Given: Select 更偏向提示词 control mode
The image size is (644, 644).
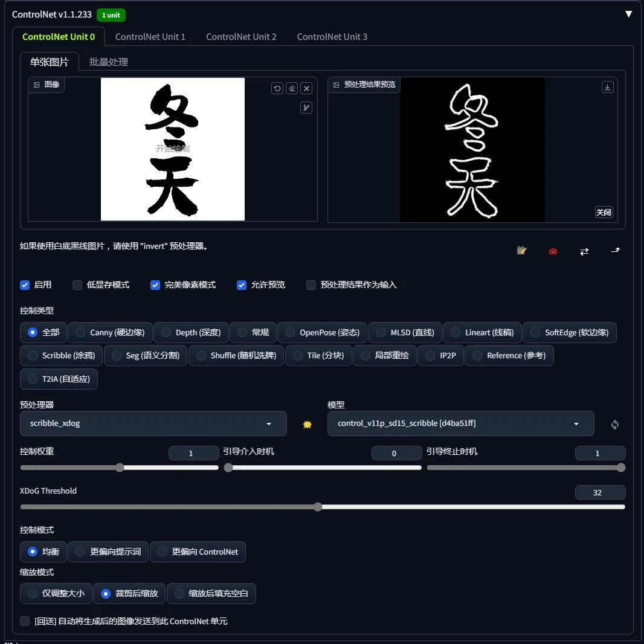Looking at the screenshot, I should coord(108,552).
